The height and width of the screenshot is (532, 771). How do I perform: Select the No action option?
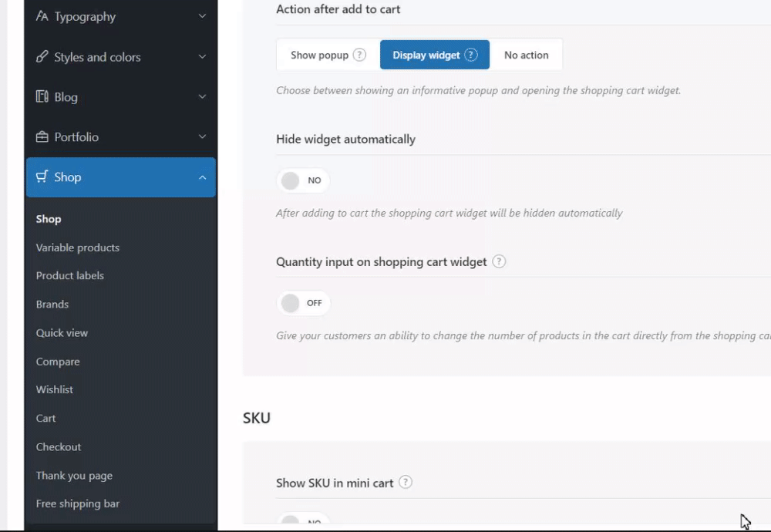[x=527, y=56]
